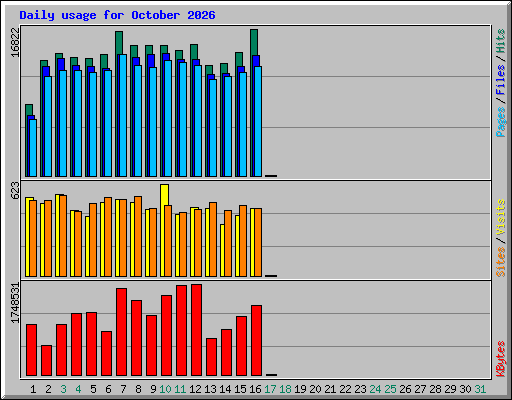Screen dimensions: 512x400
Task: Click the green hits bar for day 7
Action: click(x=119, y=42)
